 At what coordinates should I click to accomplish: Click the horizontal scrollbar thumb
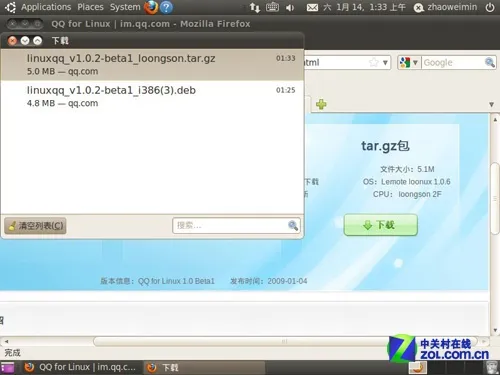coord(285,341)
